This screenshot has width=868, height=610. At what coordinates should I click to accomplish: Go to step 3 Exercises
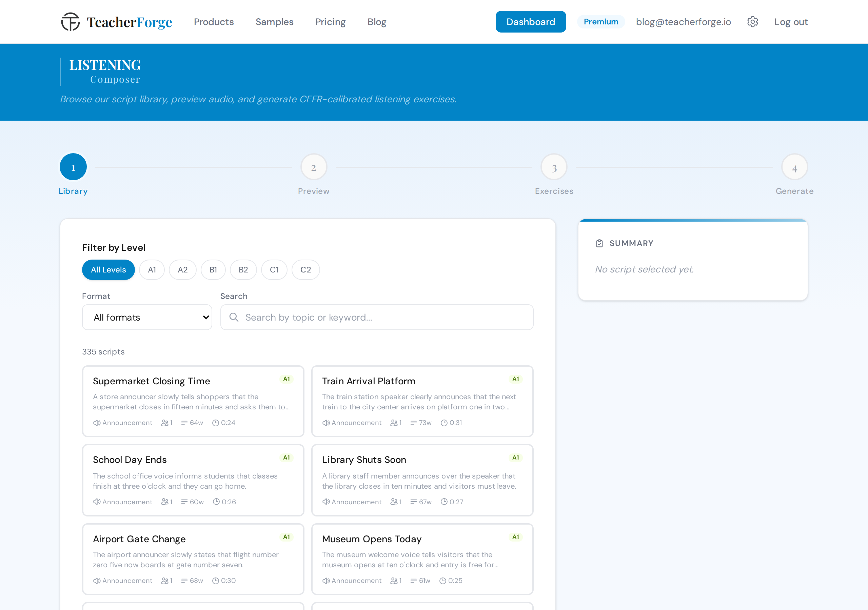click(x=554, y=167)
